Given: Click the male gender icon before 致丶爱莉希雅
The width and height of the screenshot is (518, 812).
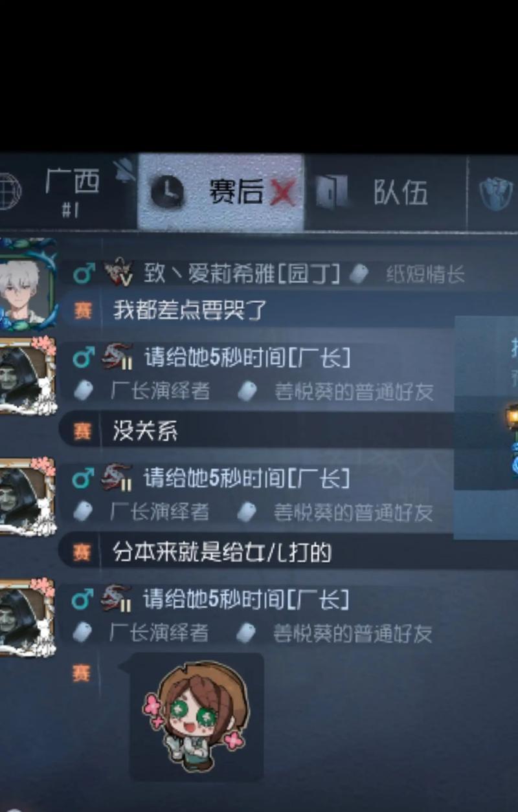Looking at the screenshot, I should click(x=84, y=274).
